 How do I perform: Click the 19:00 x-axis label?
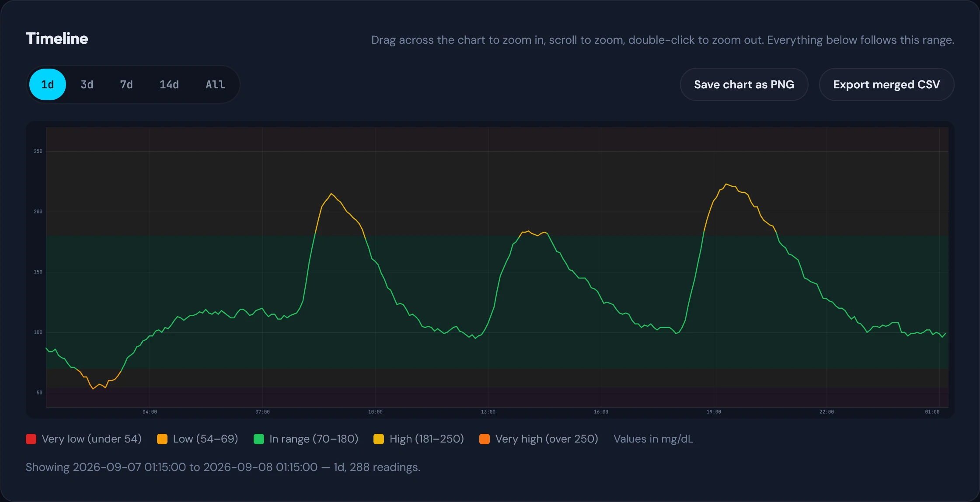coord(714,412)
